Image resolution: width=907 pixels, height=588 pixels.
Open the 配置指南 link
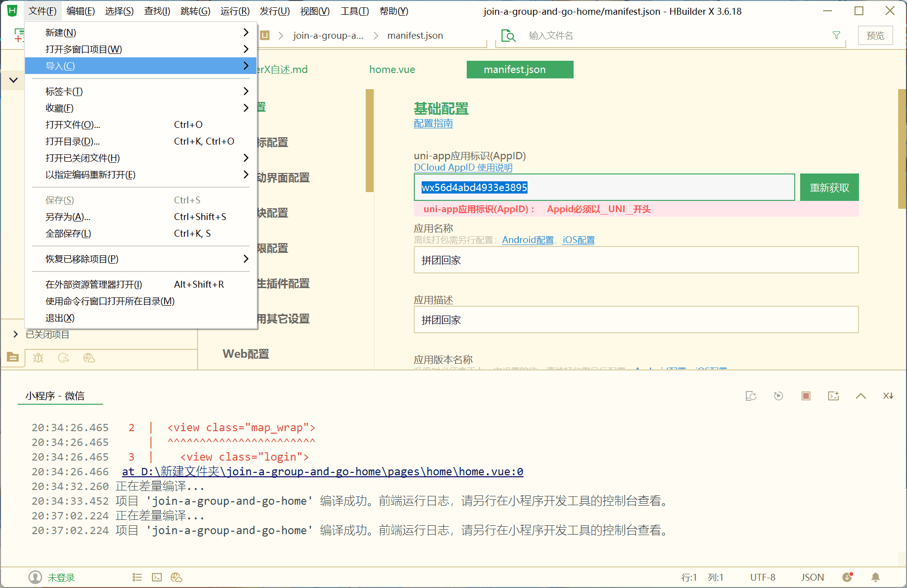point(433,123)
